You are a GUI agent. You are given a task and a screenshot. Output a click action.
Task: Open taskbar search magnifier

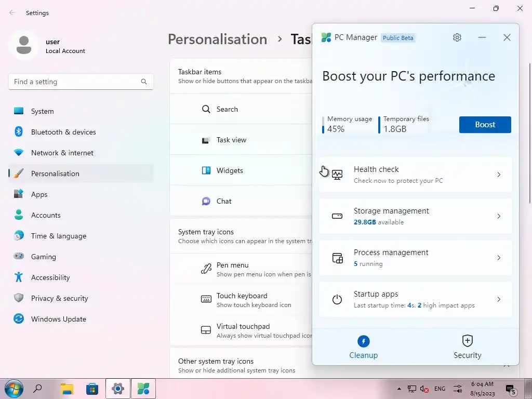(37, 388)
